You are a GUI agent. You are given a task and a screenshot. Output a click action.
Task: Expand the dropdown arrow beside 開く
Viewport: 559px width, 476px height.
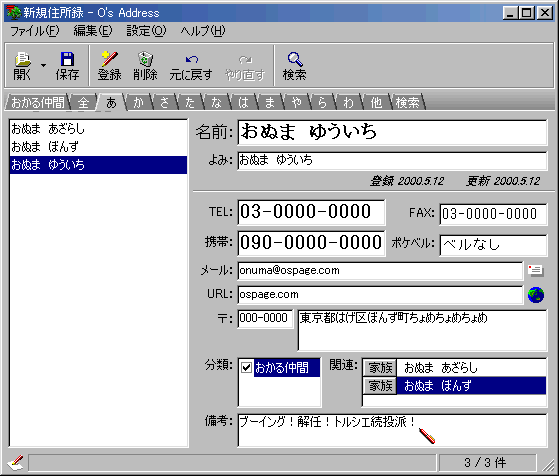pyautogui.click(x=43, y=66)
